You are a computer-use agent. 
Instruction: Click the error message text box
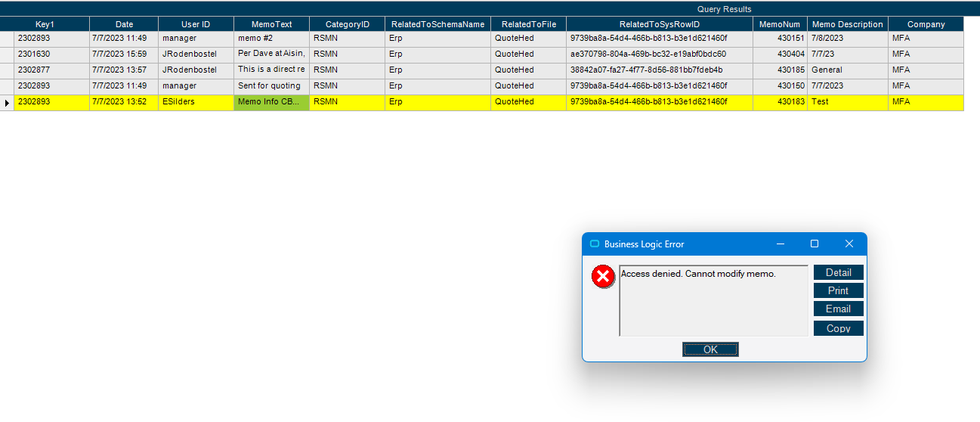coord(713,300)
